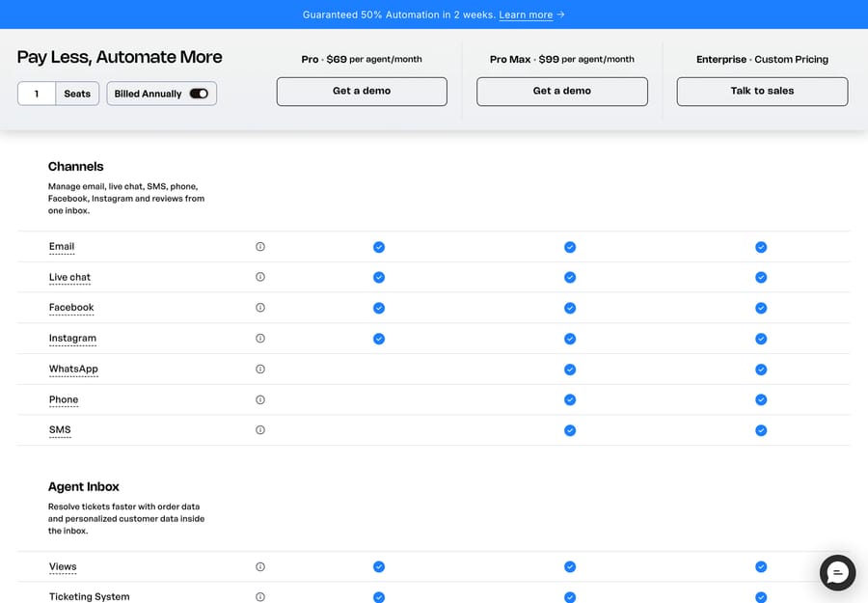The height and width of the screenshot is (603, 868).
Task: Click the Pro Max checkmark for Email
Action: point(570,247)
